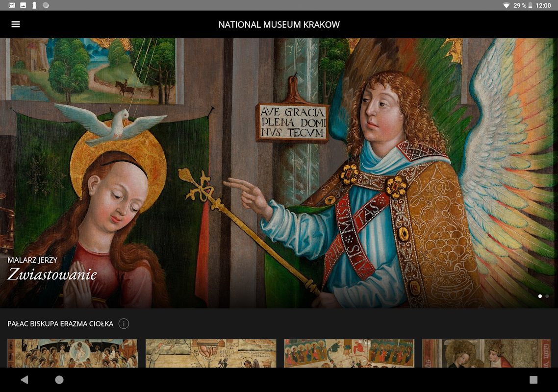Click the Zwiastowanie title caption

point(52,274)
